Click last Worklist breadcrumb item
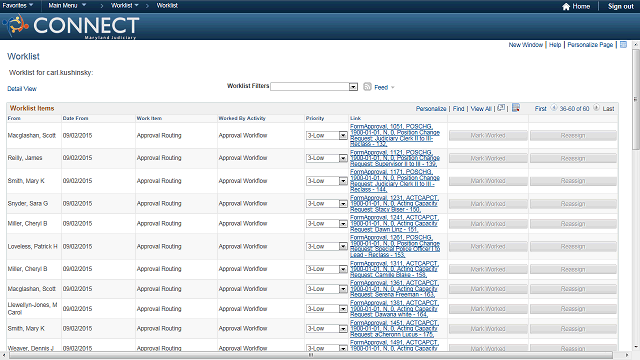The width and height of the screenshot is (640, 360). tap(167, 6)
